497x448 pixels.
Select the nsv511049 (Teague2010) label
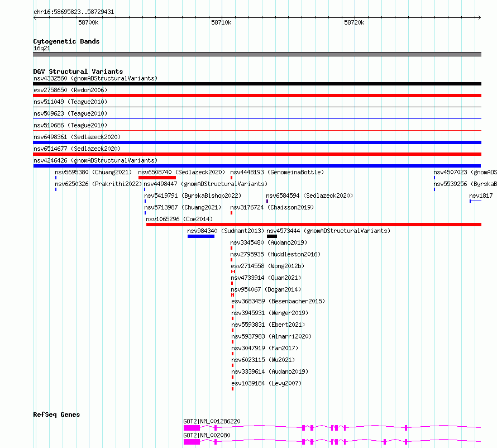click(x=70, y=102)
